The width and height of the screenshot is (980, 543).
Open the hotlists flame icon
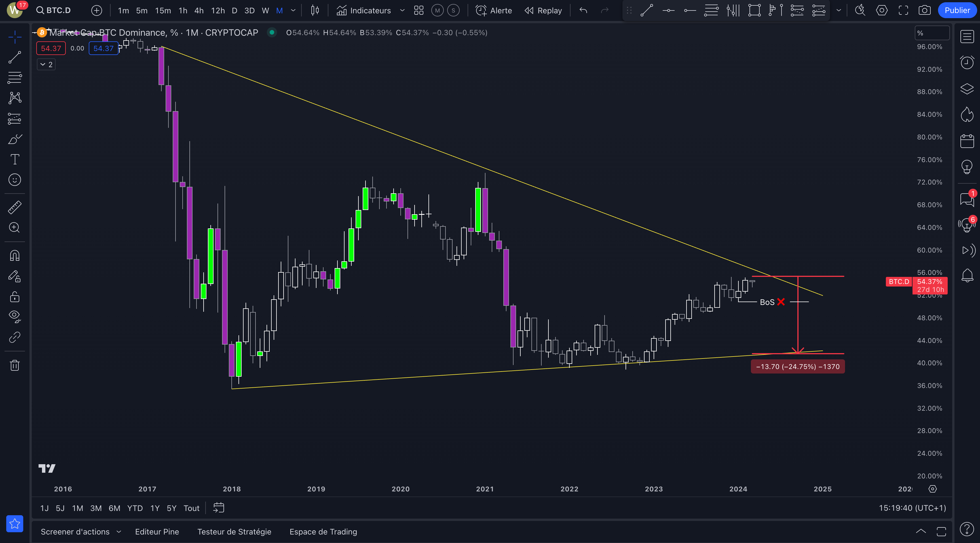[967, 114]
